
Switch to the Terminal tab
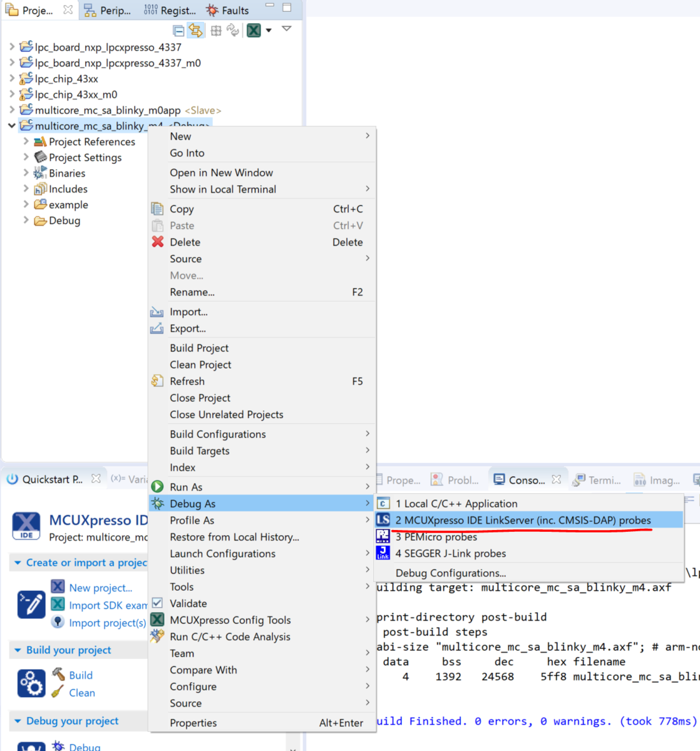pos(597,480)
